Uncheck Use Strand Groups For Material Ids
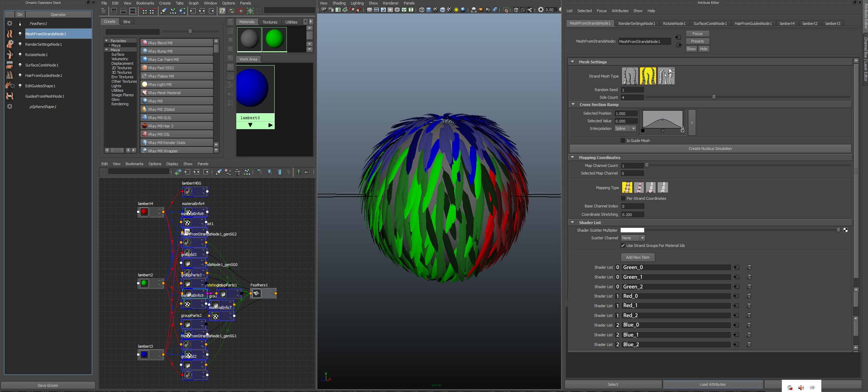This screenshot has width=868, height=392. pos(623,246)
